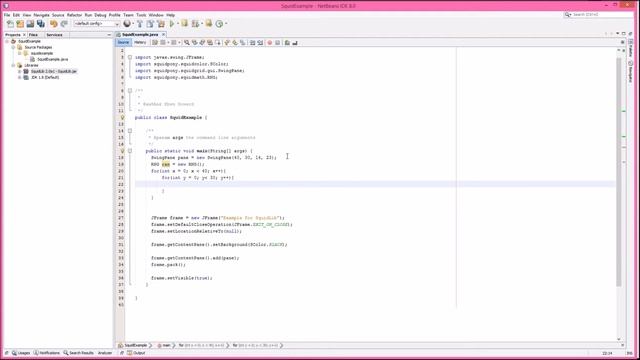The width and height of the screenshot is (640, 360).
Task: Collapse the Source Packages tree node
Action: (13, 47)
